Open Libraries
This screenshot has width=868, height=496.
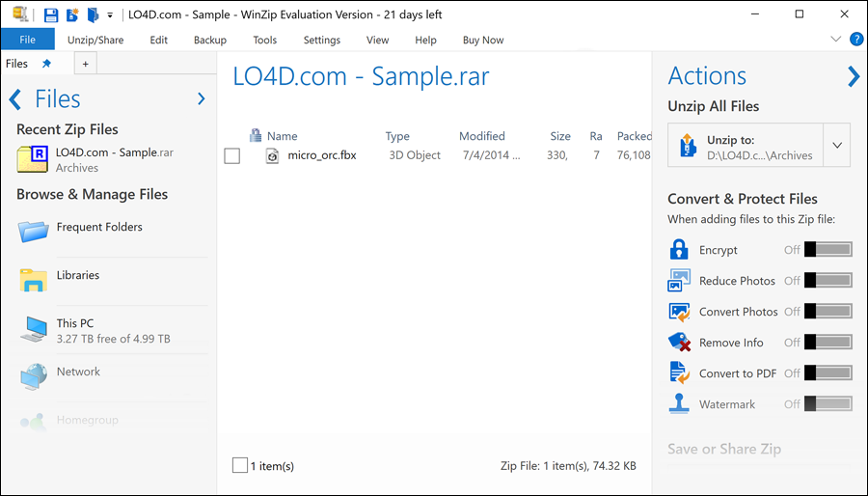77,275
